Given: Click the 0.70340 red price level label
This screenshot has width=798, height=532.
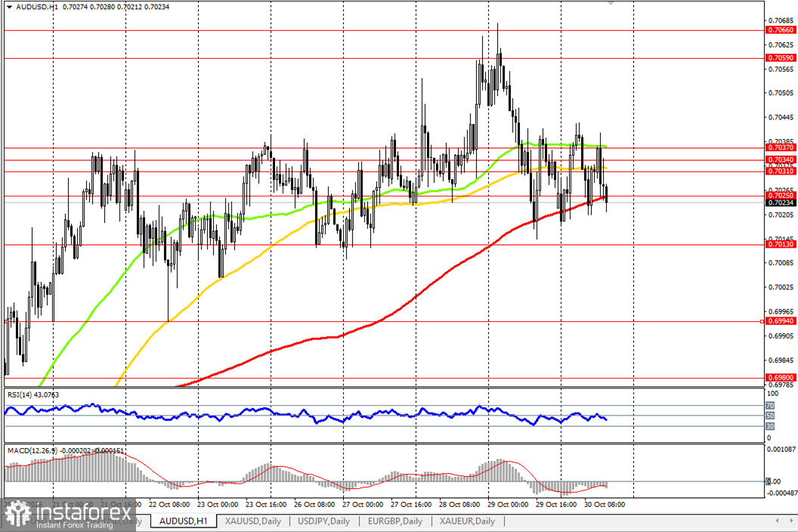Looking at the screenshot, I should (x=780, y=159).
